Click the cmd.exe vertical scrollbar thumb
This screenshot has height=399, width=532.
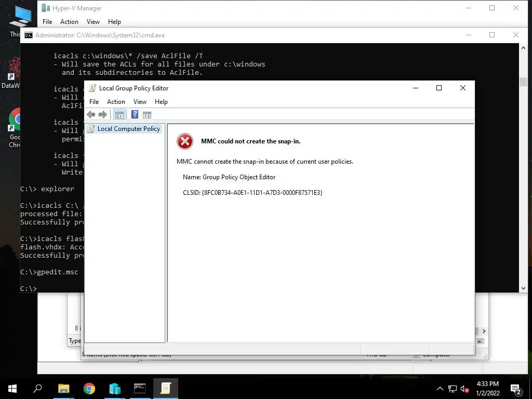[523, 82]
